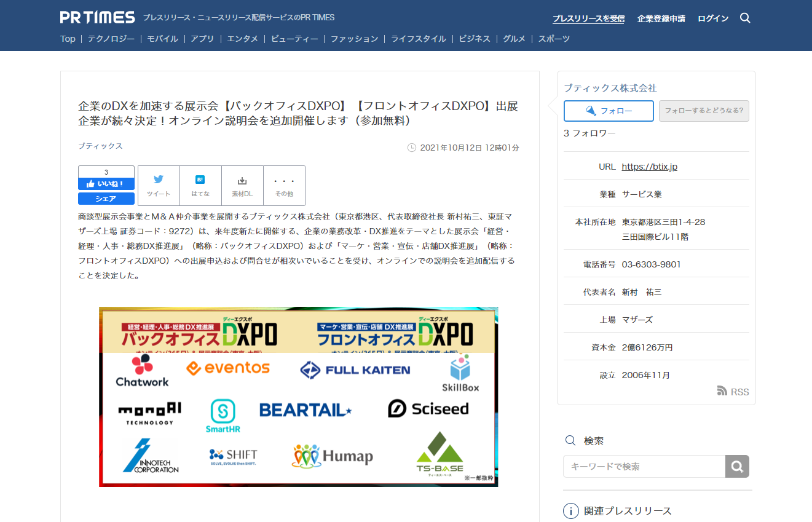The width and height of the screenshot is (812, 522).
Task: Open the RSS feed link
Action: pos(733,392)
